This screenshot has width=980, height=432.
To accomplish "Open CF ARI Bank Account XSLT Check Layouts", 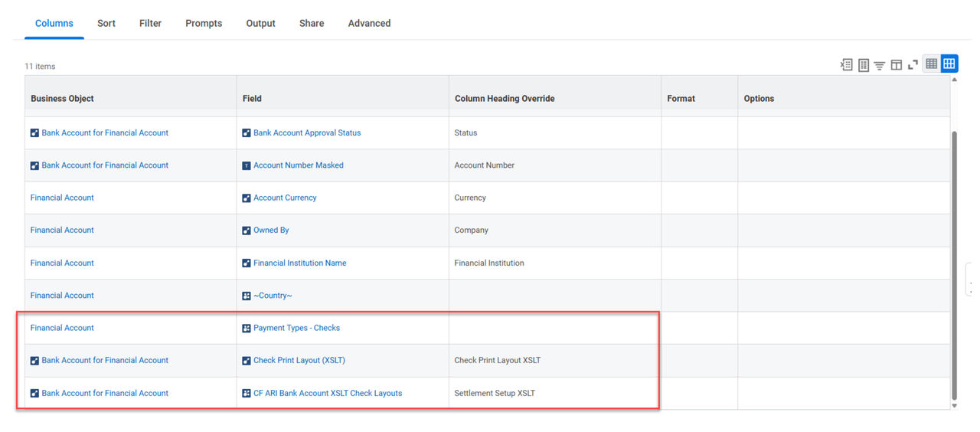I will [328, 393].
